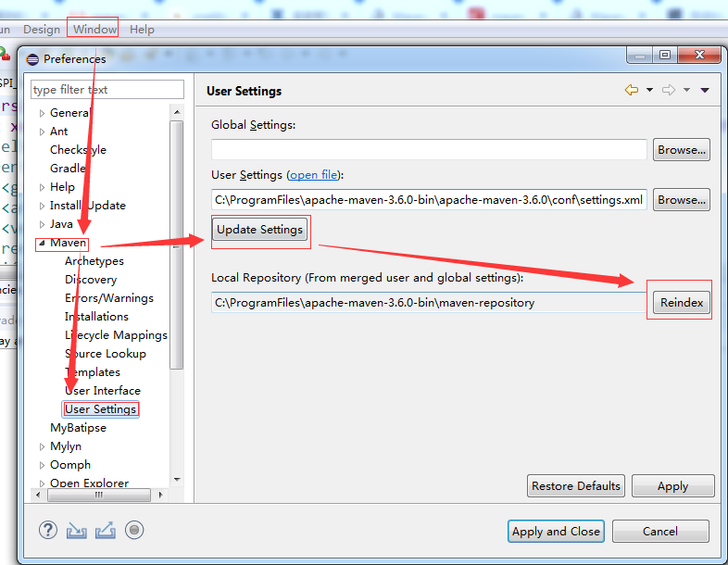
Task: Open the preferences view menu dropdown
Action: 705,90
